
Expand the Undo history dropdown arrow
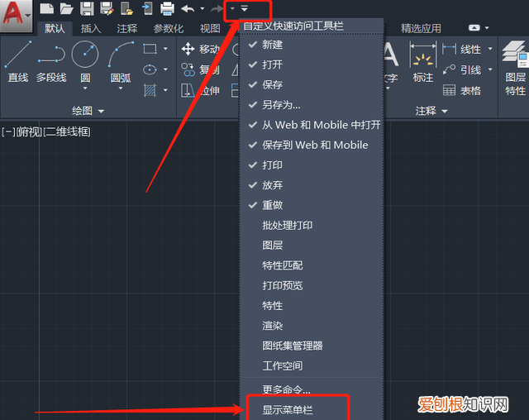[202, 8]
